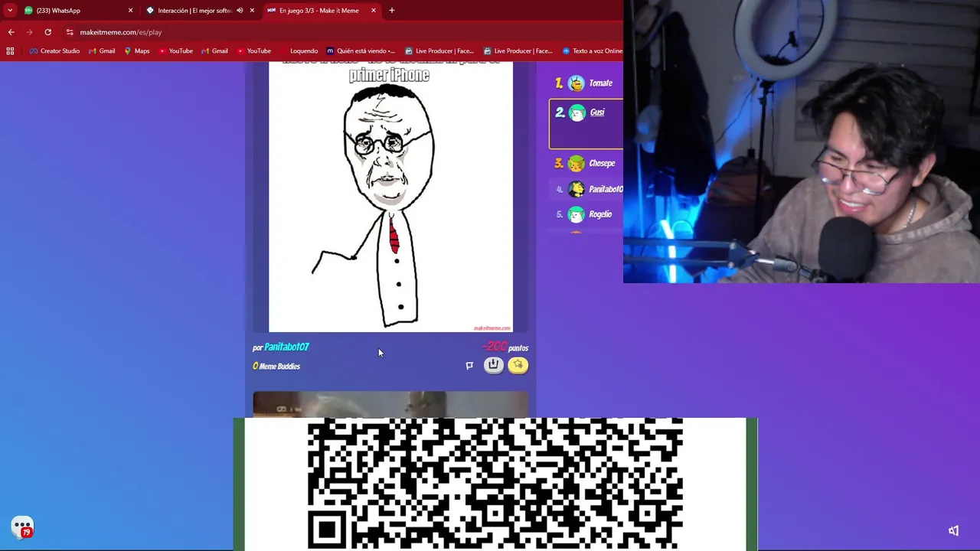Expand the tab search dropdown arrow

pos(10,11)
